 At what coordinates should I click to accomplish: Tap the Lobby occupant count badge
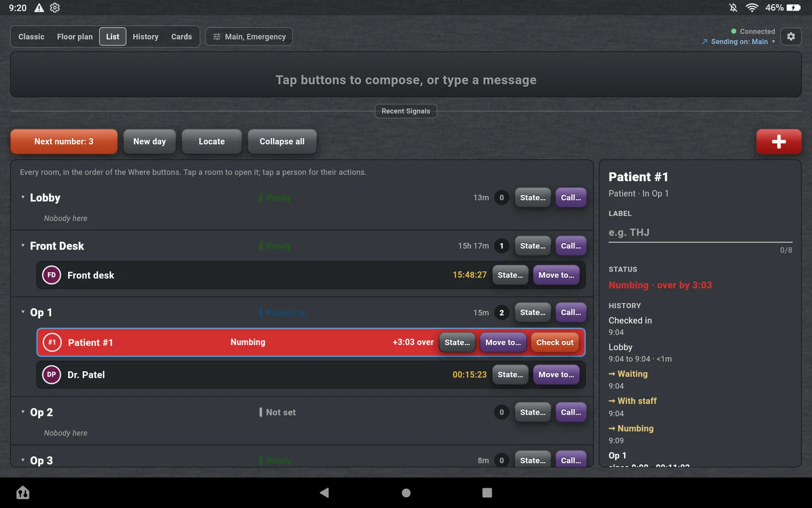[x=501, y=198]
